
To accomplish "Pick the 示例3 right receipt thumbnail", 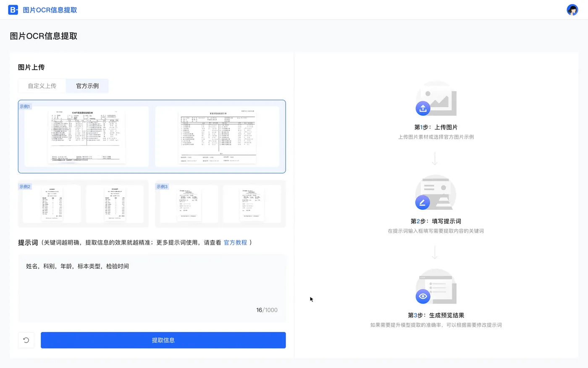I will [x=252, y=204].
